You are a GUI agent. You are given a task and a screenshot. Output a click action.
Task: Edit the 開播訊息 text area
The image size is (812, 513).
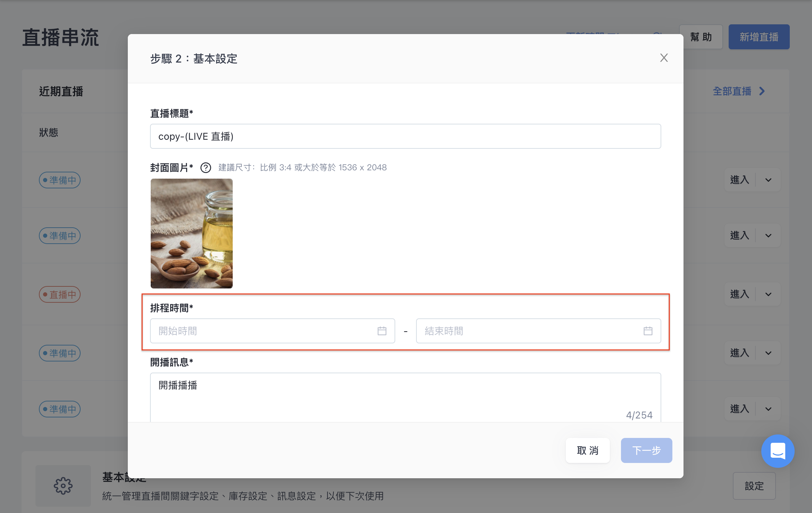(x=405, y=397)
